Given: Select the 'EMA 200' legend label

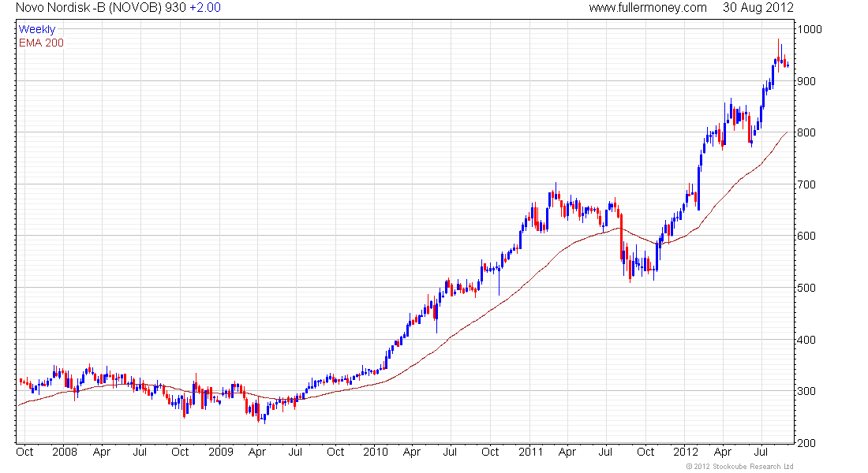Looking at the screenshot, I should (41, 43).
